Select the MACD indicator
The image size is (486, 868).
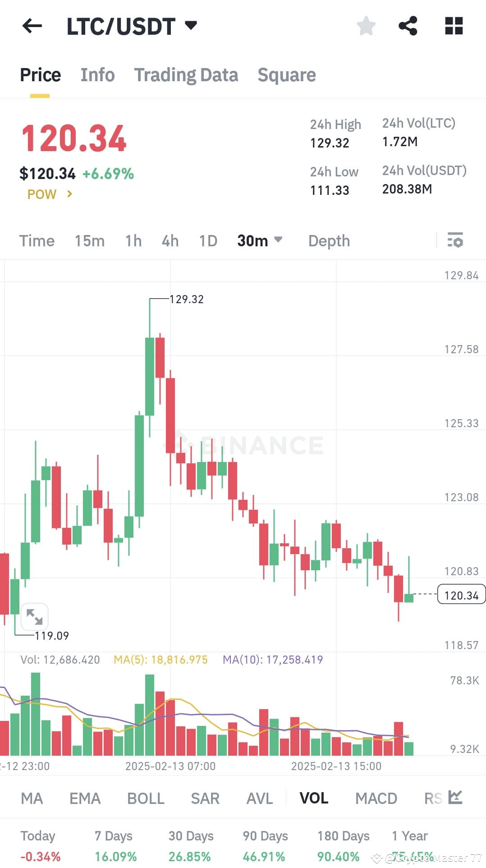(x=376, y=798)
